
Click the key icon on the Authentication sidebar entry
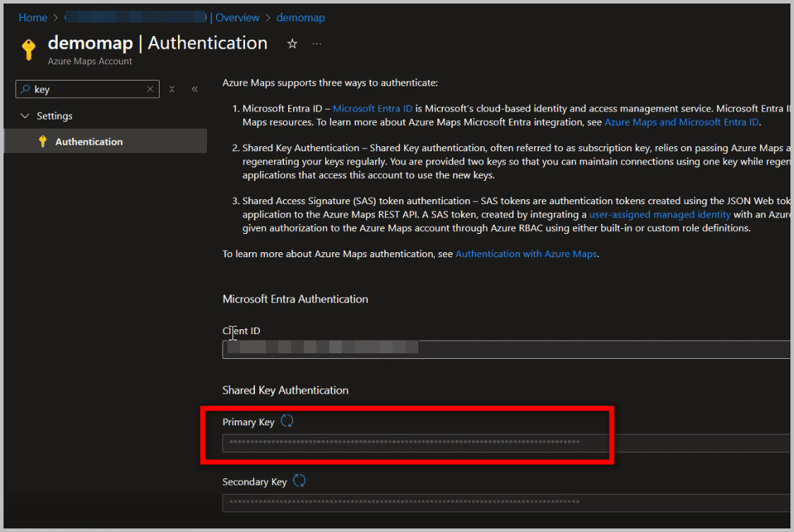[42, 141]
